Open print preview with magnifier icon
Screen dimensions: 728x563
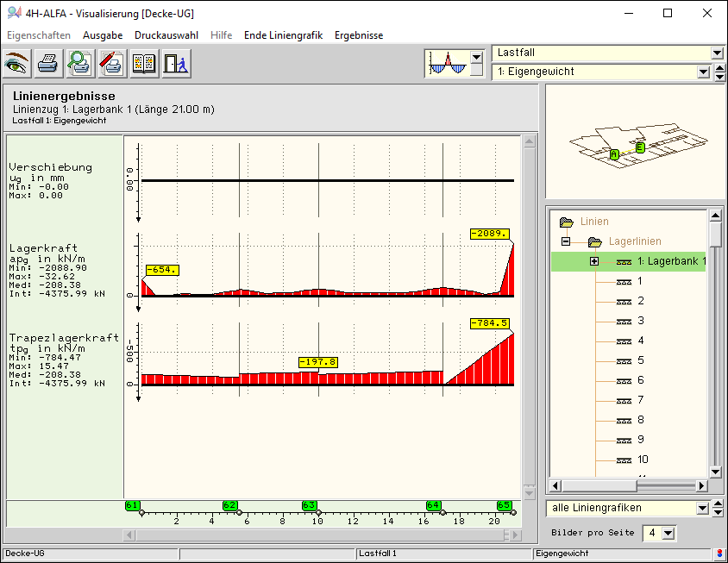(x=81, y=64)
